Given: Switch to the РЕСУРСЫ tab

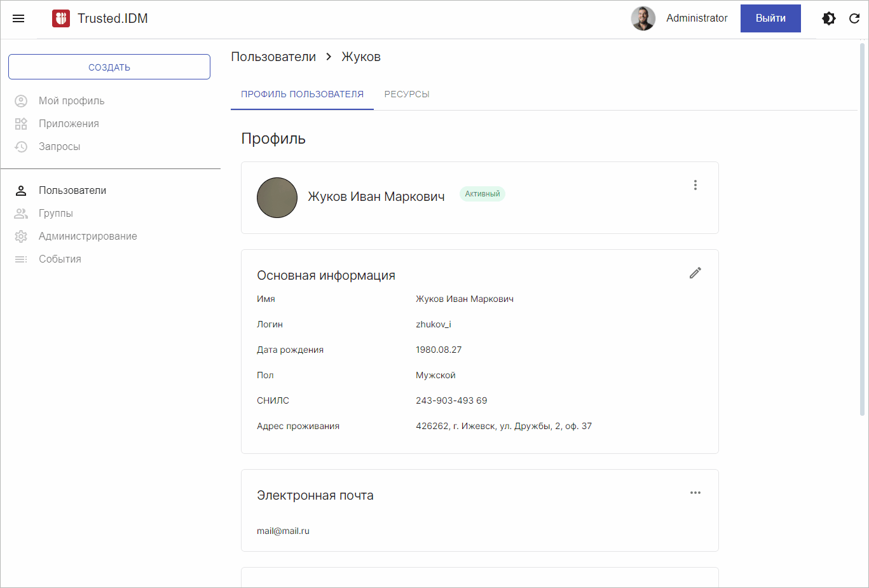Looking at the screenshot, I should 406,93.
